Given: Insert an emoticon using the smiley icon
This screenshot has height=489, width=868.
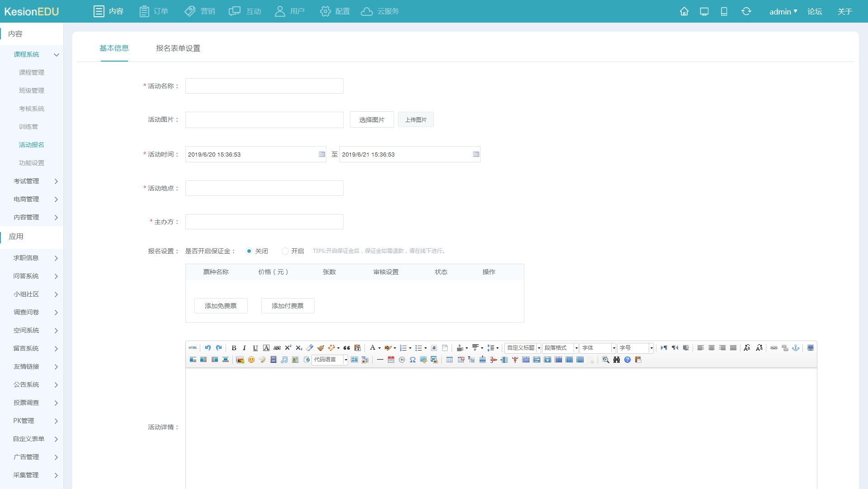Looking at the screenshot, I should 251,360.
